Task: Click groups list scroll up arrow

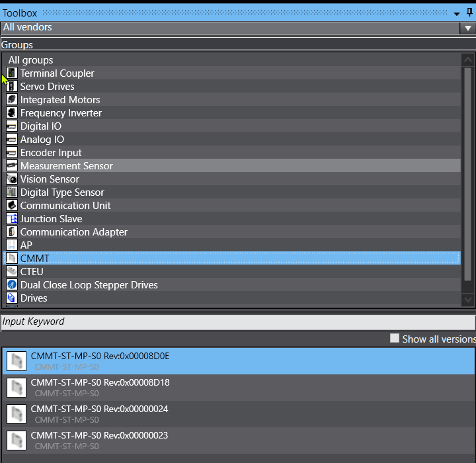Action: (467, 60)
